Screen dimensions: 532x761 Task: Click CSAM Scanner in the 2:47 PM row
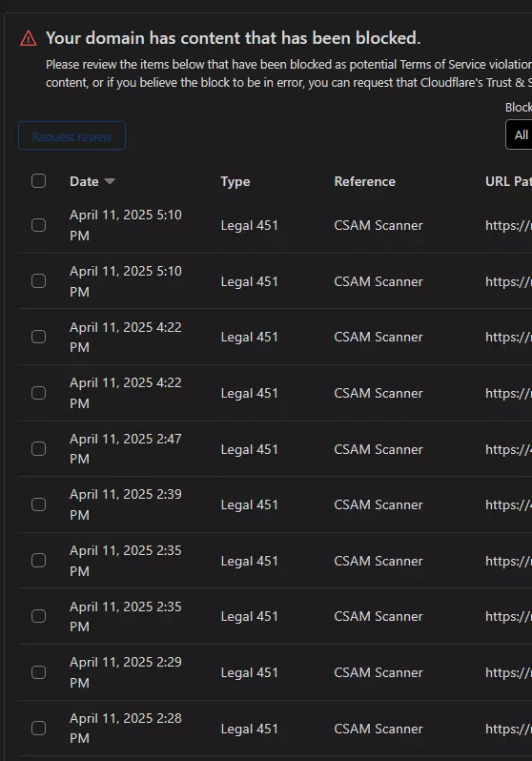pyautogui.click(x=379, y=449)
